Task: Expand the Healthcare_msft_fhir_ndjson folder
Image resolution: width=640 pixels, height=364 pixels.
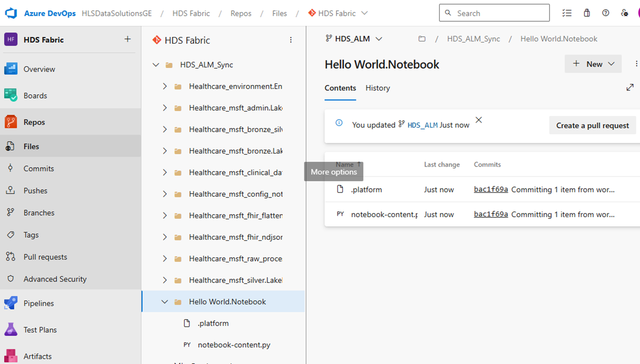Action: coord(165,237)
